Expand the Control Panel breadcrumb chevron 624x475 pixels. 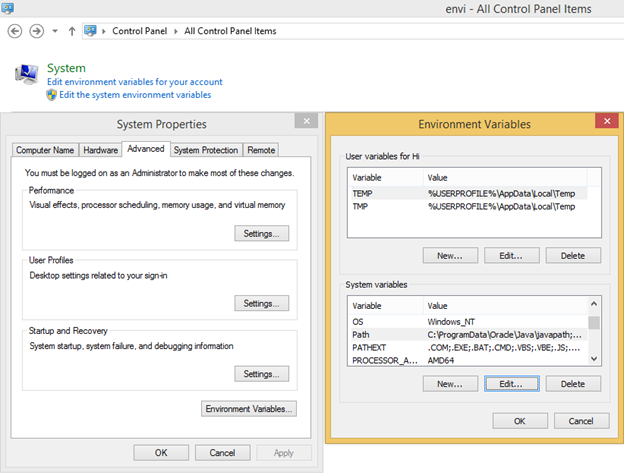click(105, 31)
